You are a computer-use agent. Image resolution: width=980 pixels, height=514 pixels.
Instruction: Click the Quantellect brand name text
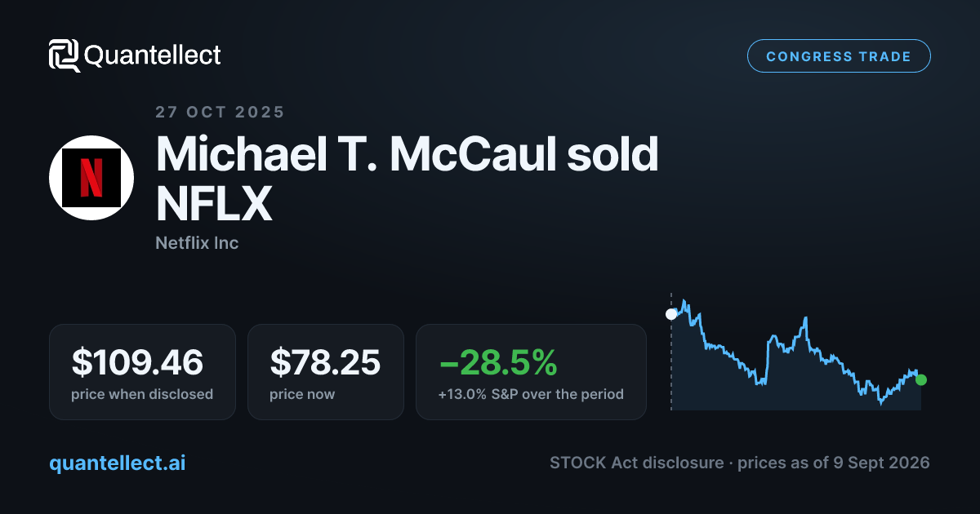152,55
